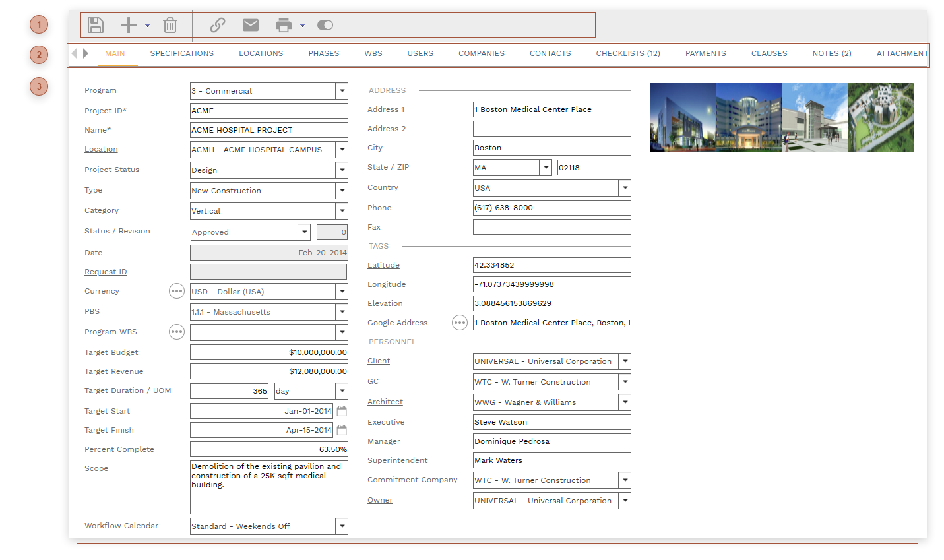The image size is (944, 560).
Task: Click the Commitment Company link
Action: (x=412, y=480)
